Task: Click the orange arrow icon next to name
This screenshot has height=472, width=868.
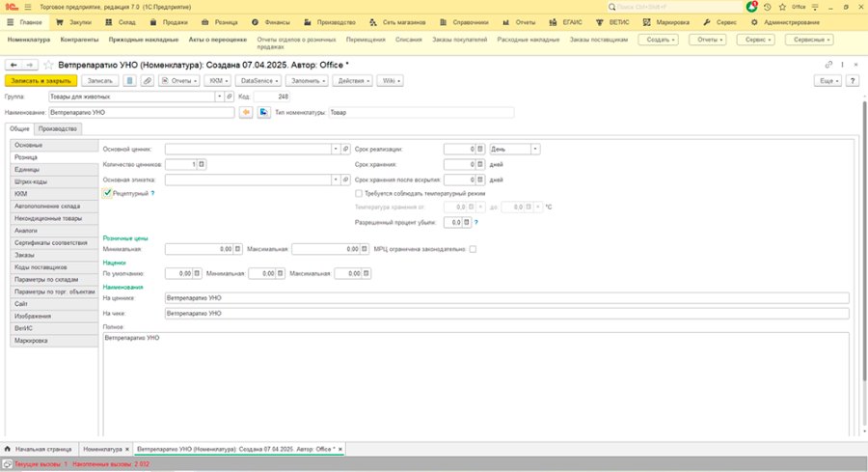Action: 246,113
